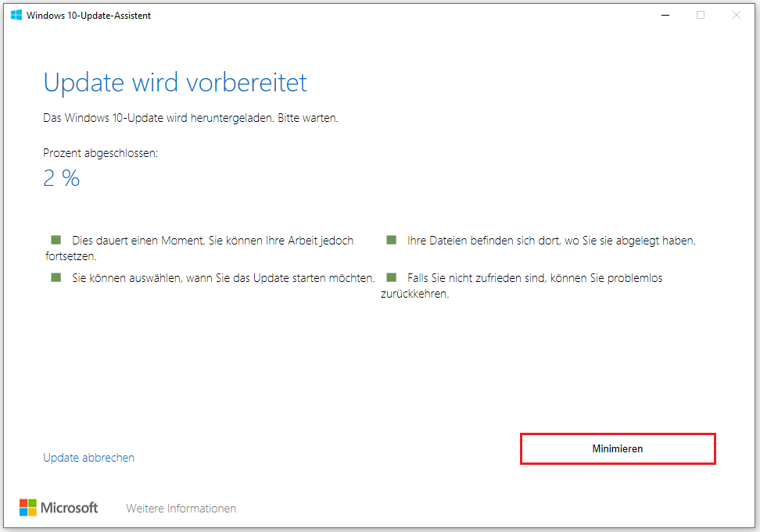Click the green bullet before Sie können auswählen
This screenshot has width=760, height=532.
pos(56,277)
